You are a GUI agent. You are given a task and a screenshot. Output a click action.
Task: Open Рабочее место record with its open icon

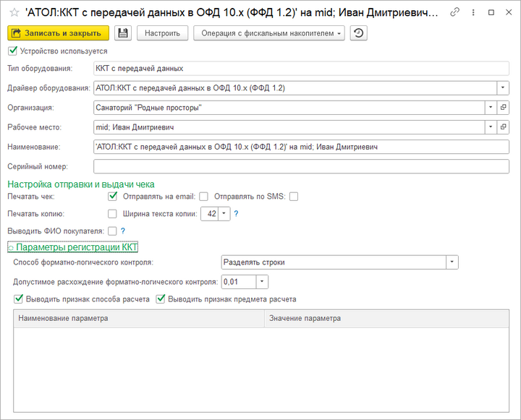(503, 127)
